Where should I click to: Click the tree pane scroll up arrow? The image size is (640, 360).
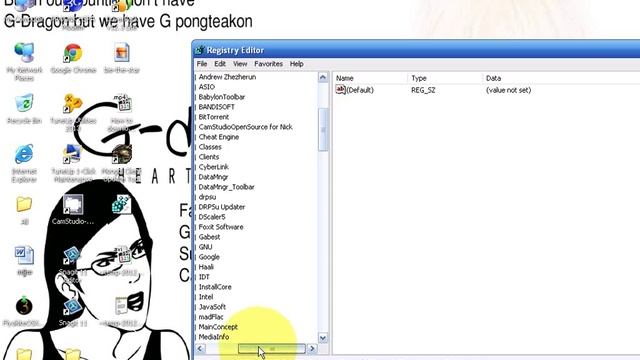(x=323, y=77)
